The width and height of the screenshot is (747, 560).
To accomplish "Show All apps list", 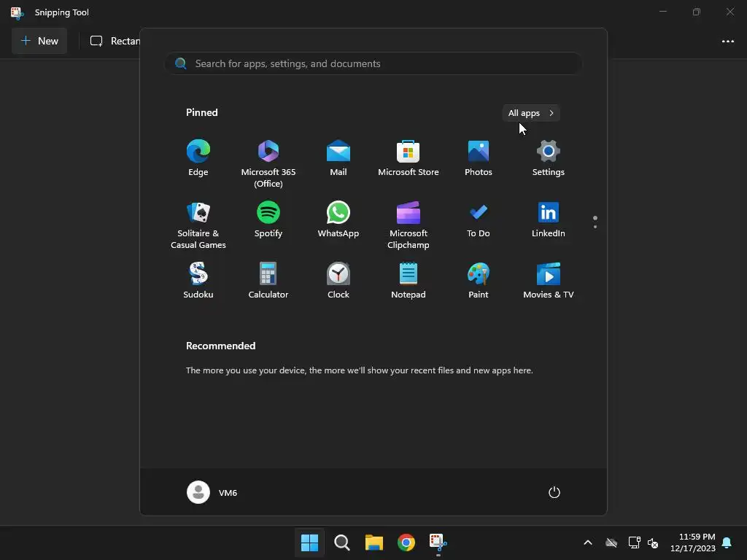I will coord(531,113).
